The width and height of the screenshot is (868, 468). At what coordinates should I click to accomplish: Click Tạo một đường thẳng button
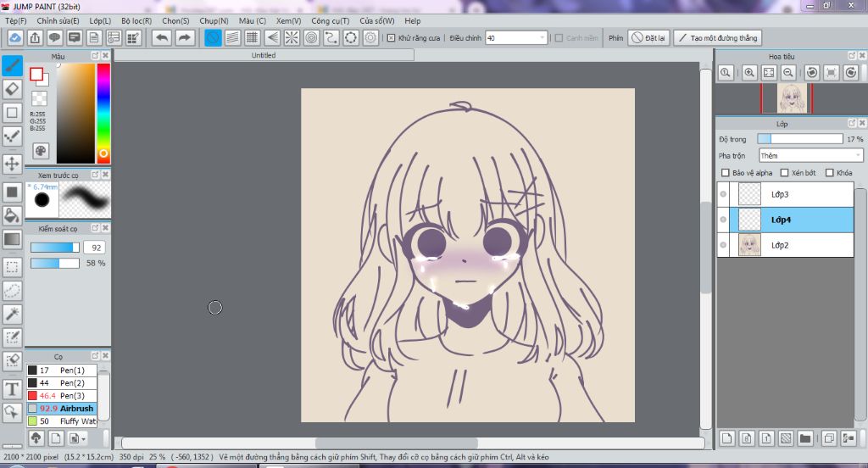(718, 37)
